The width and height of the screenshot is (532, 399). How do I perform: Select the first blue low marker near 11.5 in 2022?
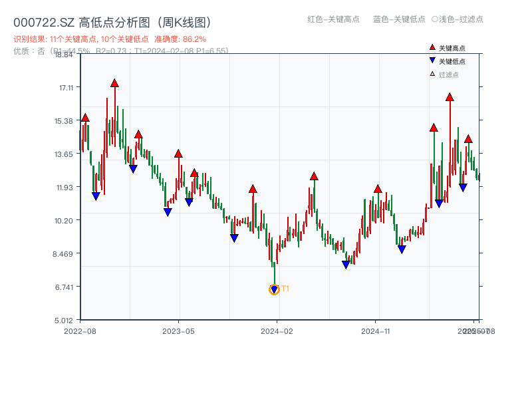[96, 196]
